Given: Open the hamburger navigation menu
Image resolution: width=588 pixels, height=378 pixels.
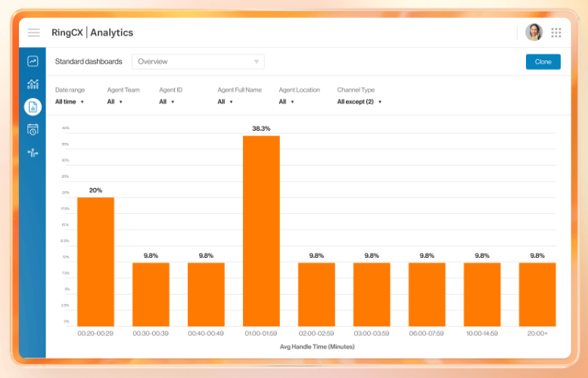Looking at the screenshot, I should tap(34, 33).
